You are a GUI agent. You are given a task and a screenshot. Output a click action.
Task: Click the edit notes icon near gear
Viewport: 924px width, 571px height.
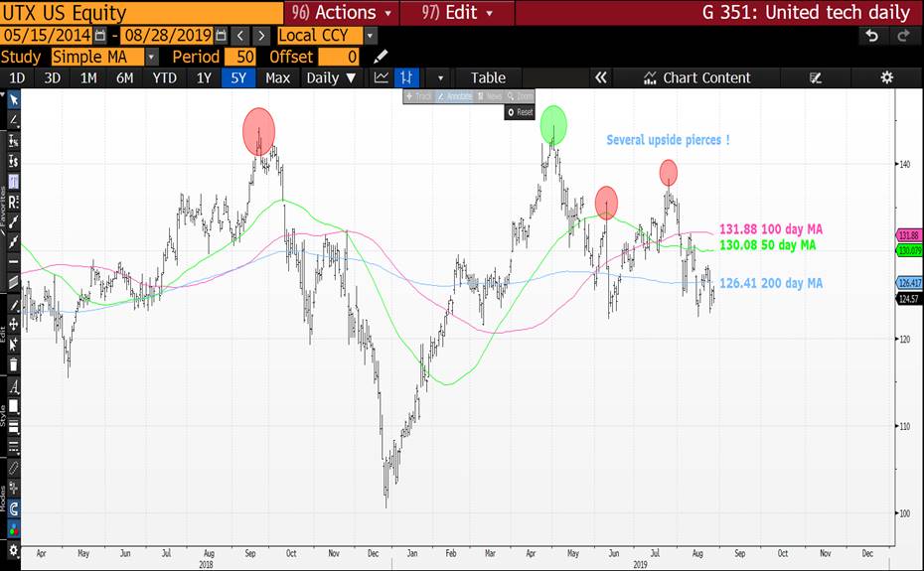[816, 77]
